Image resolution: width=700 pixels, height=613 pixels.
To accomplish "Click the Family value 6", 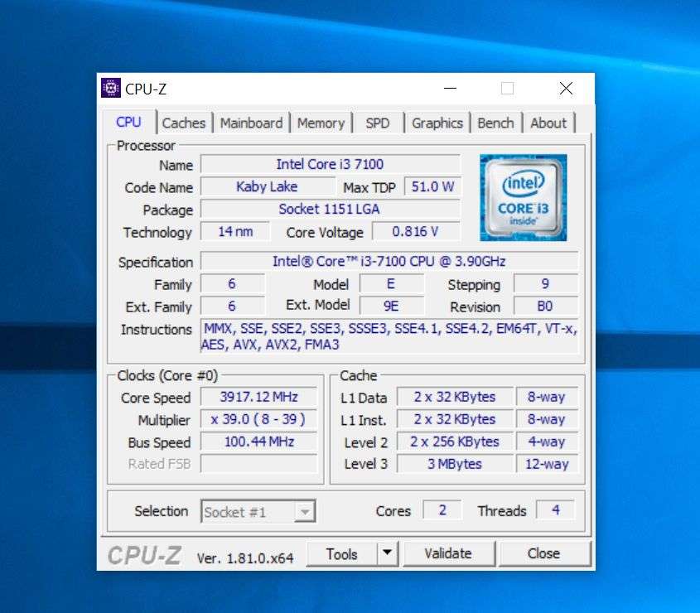I will tap(232, 284).
